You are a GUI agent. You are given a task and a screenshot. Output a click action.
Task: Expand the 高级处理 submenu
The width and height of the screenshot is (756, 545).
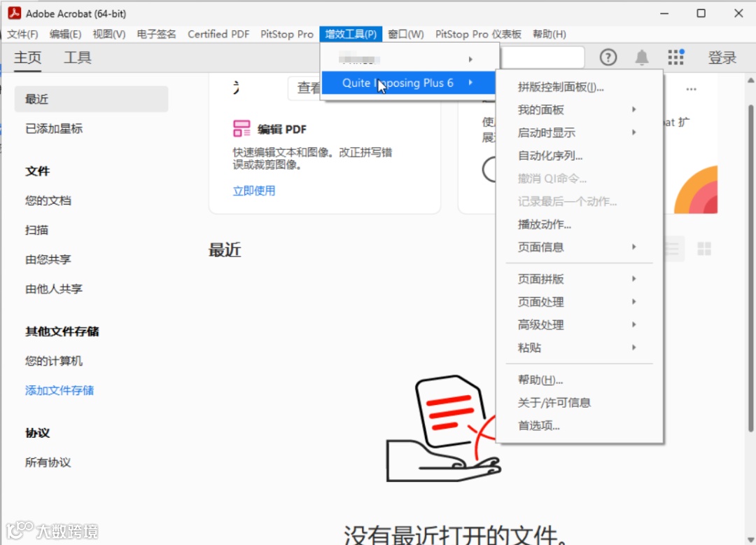pos(580,325)
